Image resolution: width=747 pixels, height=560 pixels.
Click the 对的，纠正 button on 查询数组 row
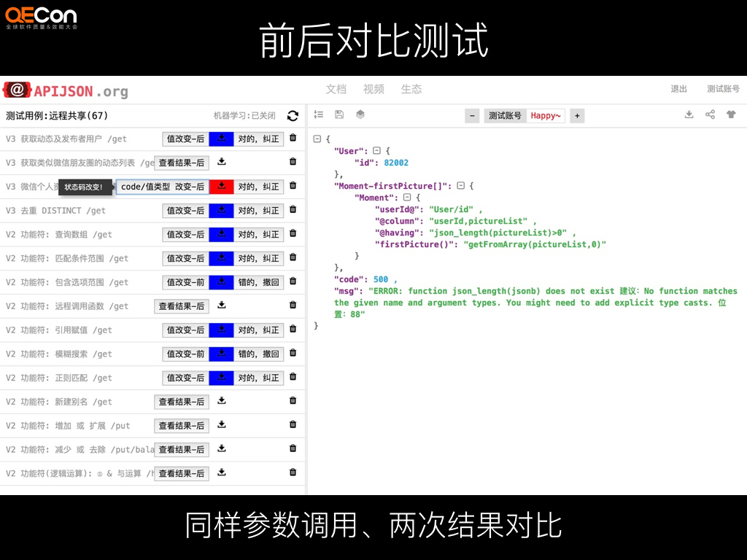[257, 234]
